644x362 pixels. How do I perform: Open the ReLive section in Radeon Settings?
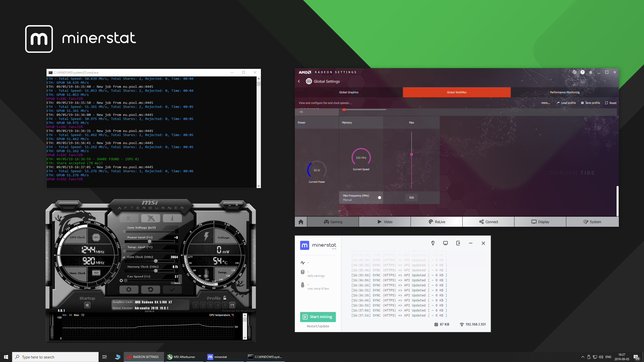point(437,222)
